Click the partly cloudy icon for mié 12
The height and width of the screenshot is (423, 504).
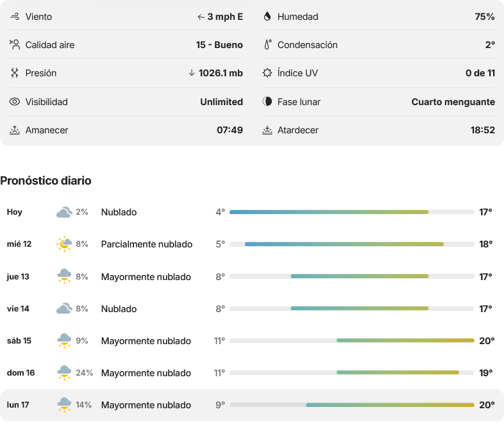click(64, 244)
